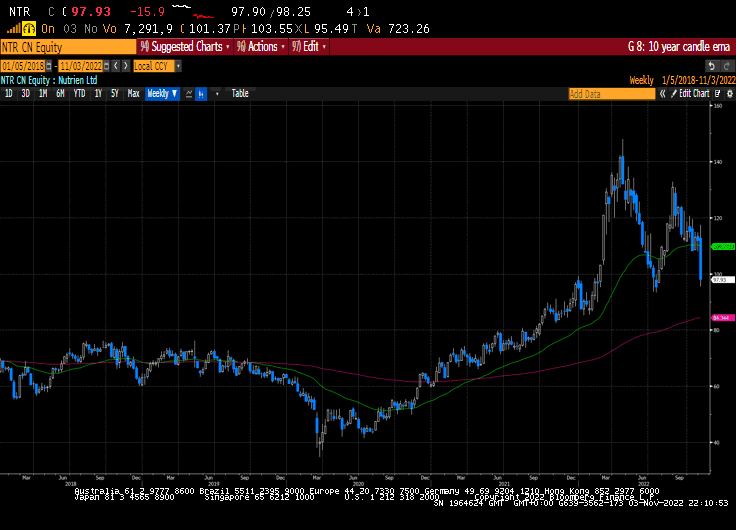This screenshot has width=736, height=530.
Task: Select 5Y time range
Action: pyautogui.click(x=115, y=94)
